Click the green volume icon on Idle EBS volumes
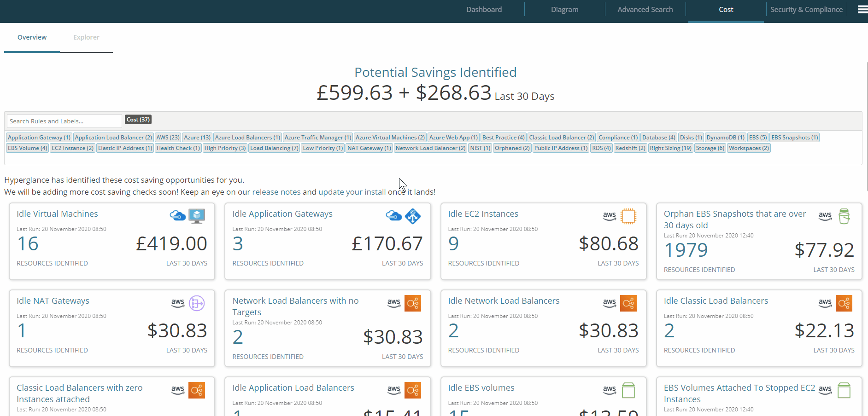The image size is (868, 416). click(628, 390)
